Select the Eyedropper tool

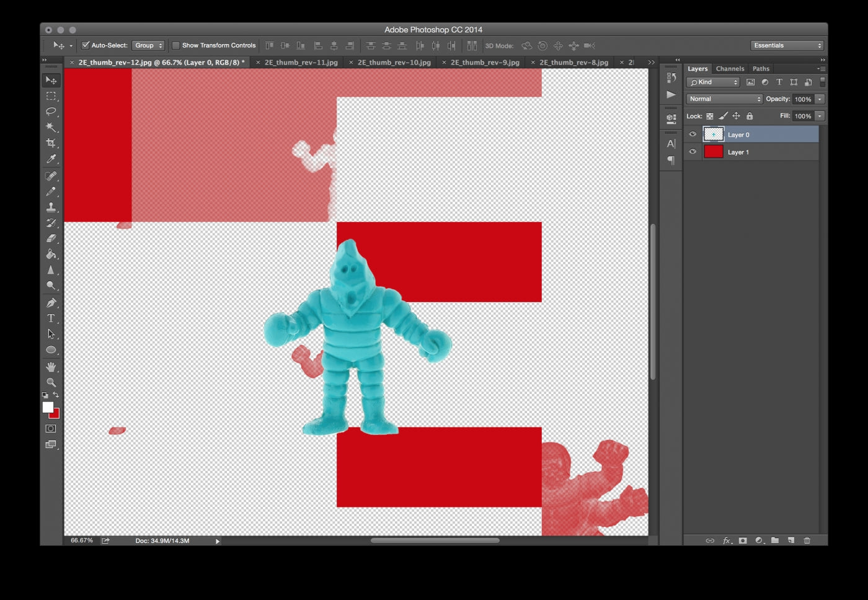tap(51, 159)
